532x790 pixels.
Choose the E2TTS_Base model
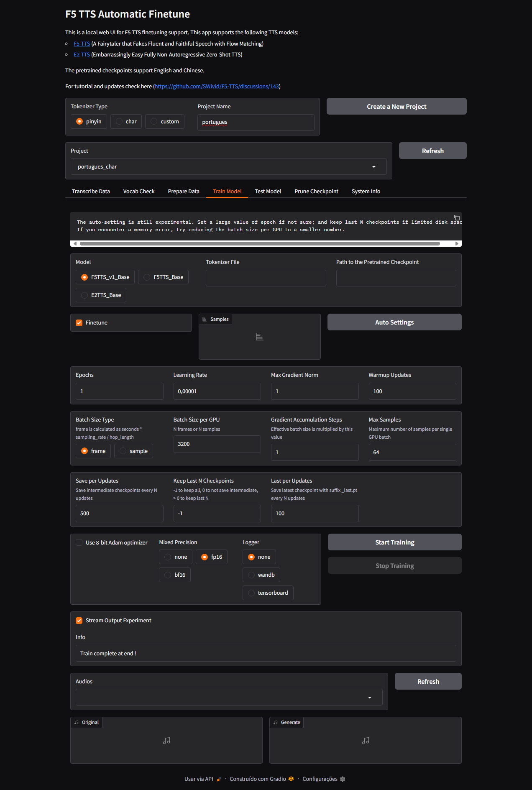click(x=101, y=295)
